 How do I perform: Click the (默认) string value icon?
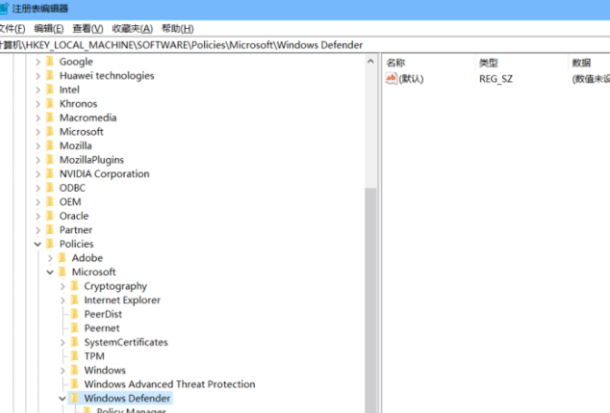click(x=392, y=78)
